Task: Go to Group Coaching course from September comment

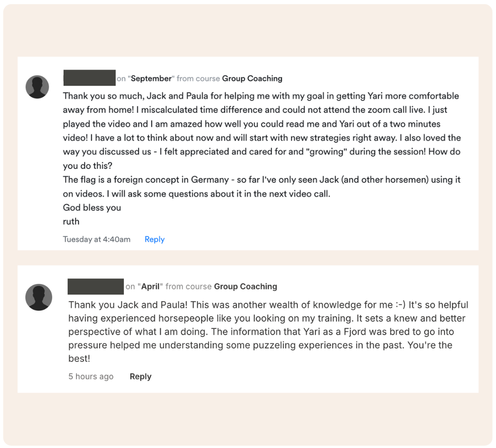Action: 252,78
